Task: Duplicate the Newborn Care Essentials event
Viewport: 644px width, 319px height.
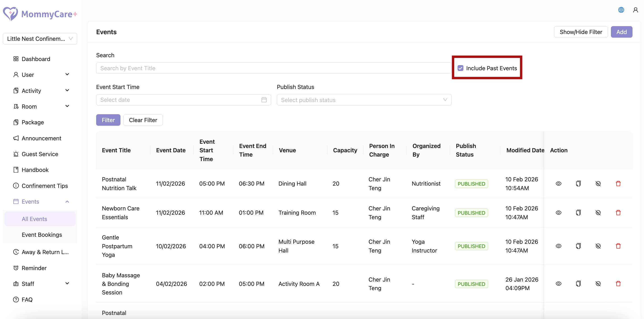Action: (578, 213)
